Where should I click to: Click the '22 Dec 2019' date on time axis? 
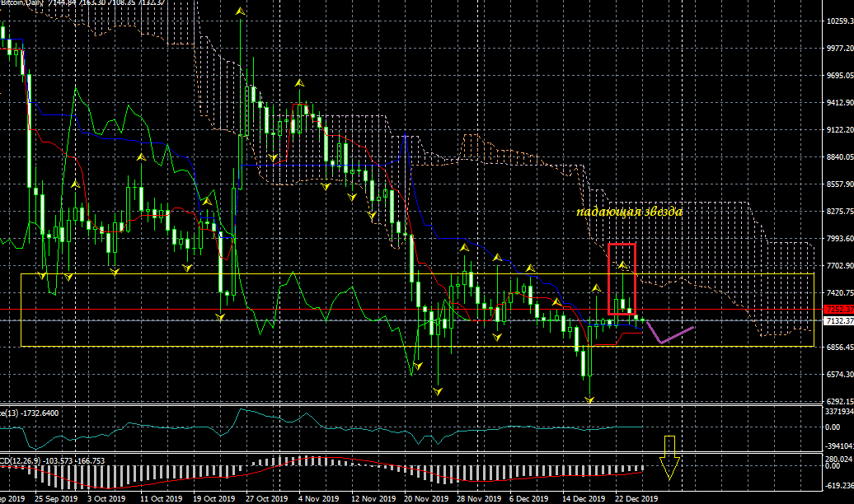point(636,498)
